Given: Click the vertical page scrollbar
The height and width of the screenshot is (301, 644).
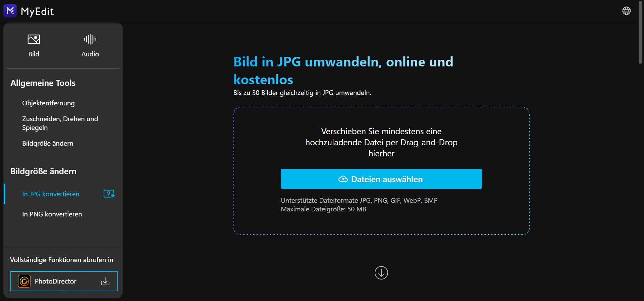Looking at the screenshot, I should point(640,34).
